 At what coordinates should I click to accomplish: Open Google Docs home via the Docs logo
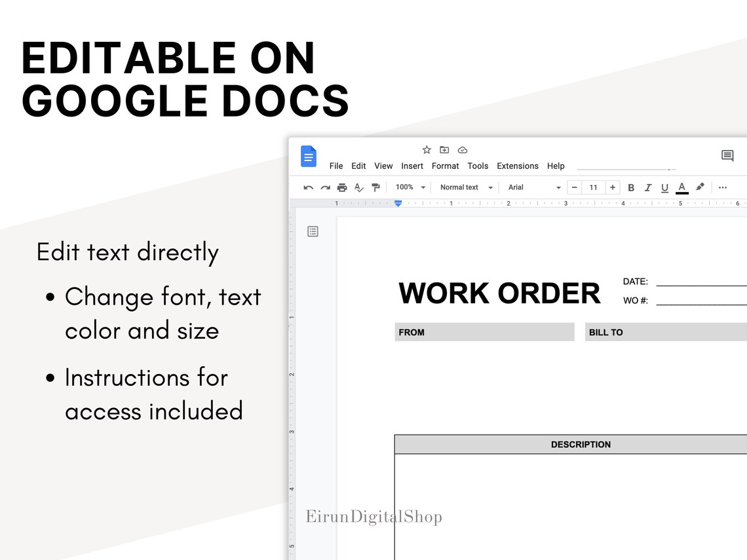point(308,156)
